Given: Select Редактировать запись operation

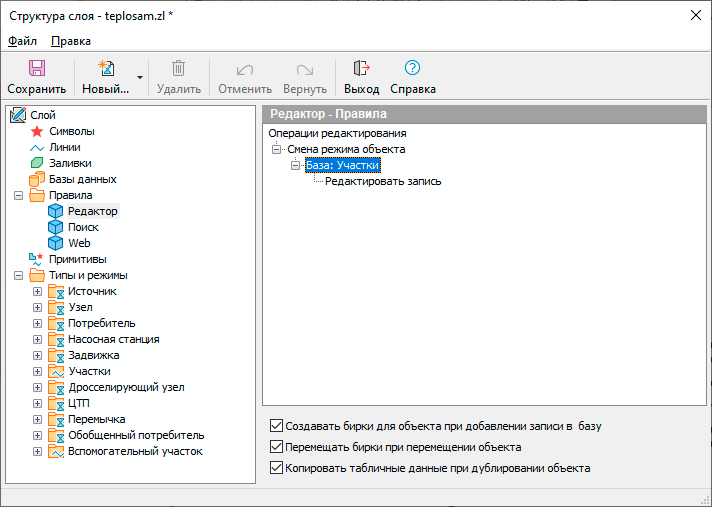Looking at the screenshot, I should (383, 182).
